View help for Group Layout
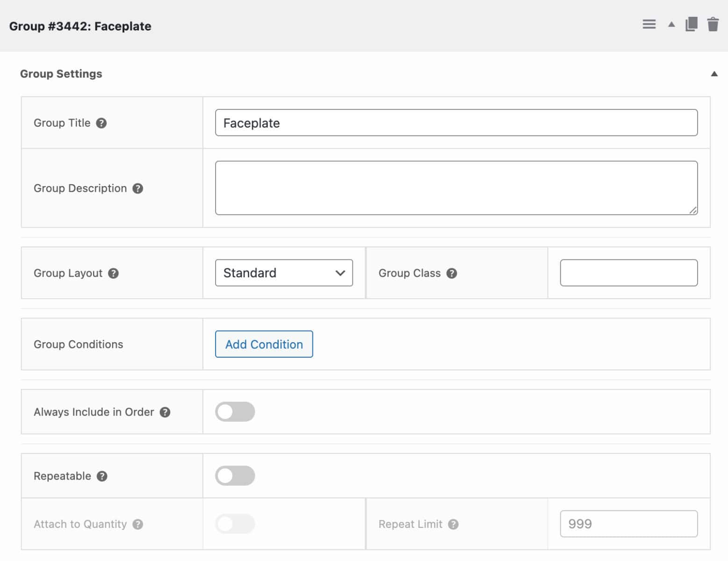The height and width of the screenshot is (561, 728). pos(113,273)
